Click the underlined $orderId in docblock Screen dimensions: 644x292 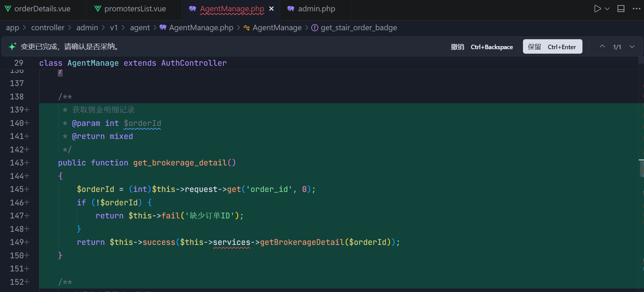pyautogui.click(x=142, y=123)
